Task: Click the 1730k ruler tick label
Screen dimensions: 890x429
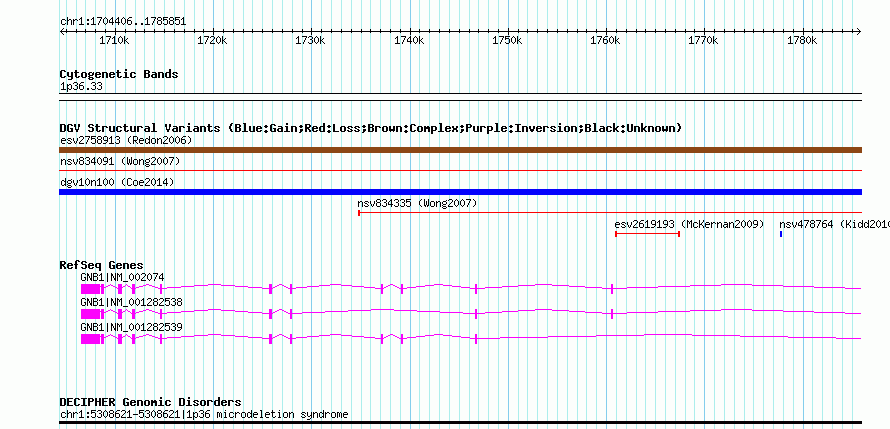Action: 310,41
